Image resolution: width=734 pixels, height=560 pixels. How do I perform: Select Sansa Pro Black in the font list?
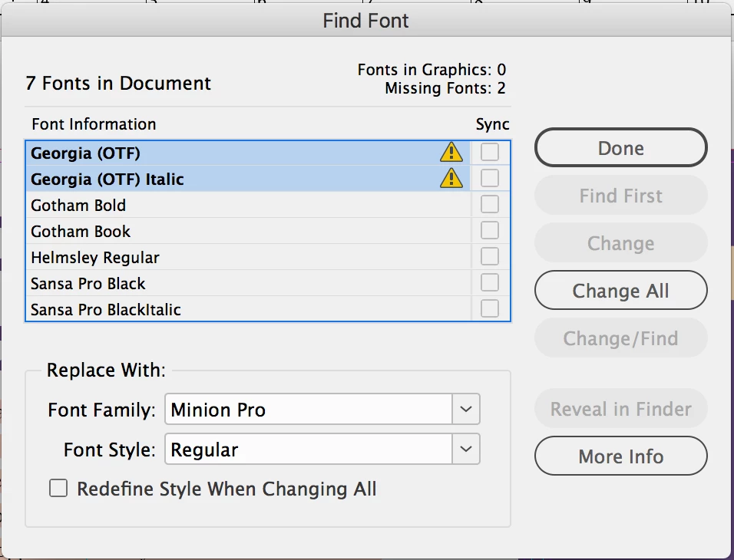[248, 283]
